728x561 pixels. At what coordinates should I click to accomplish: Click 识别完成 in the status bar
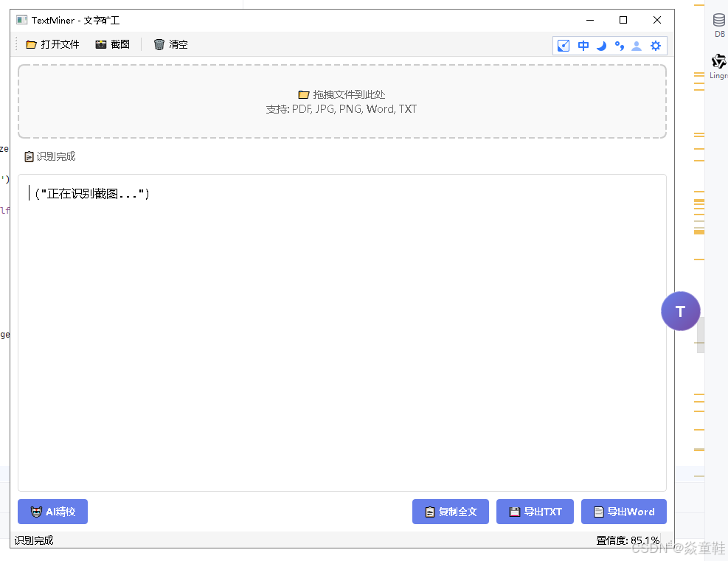(34, 540)
